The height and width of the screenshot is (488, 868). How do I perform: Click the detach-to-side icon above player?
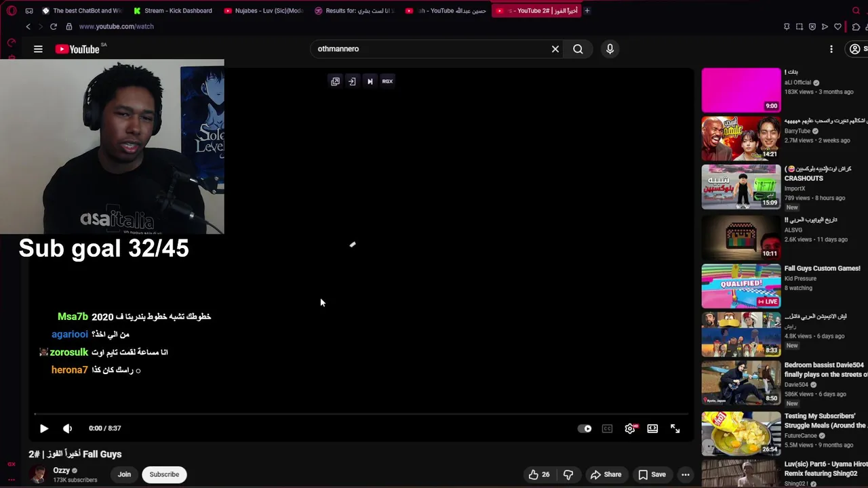click(x=352, y=81)
